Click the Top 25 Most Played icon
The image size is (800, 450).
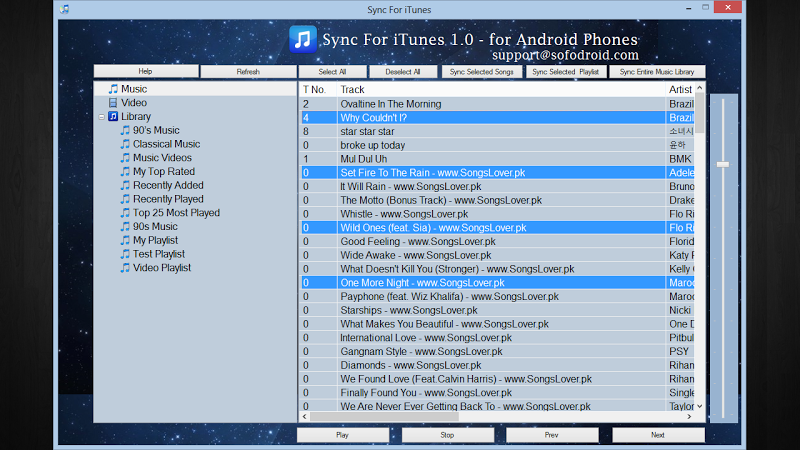pyautogui.click(x=125, y=213)
